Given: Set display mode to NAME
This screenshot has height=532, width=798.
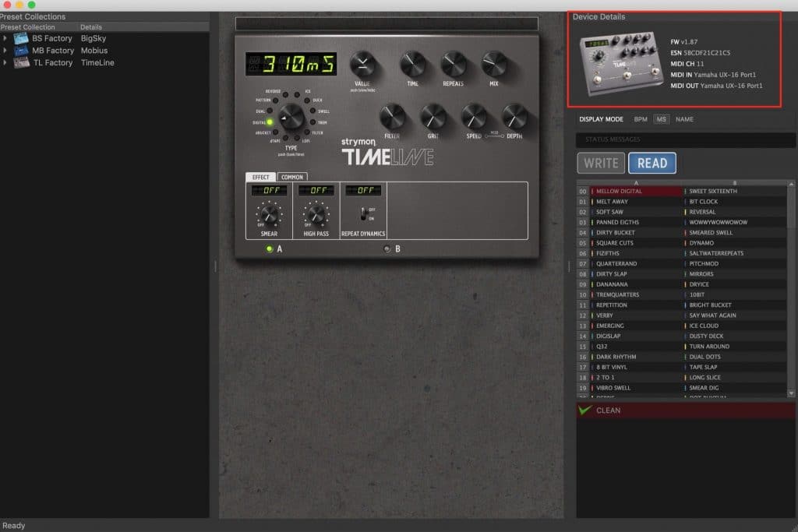Looking at the screenshot, I should click(684, 119).
